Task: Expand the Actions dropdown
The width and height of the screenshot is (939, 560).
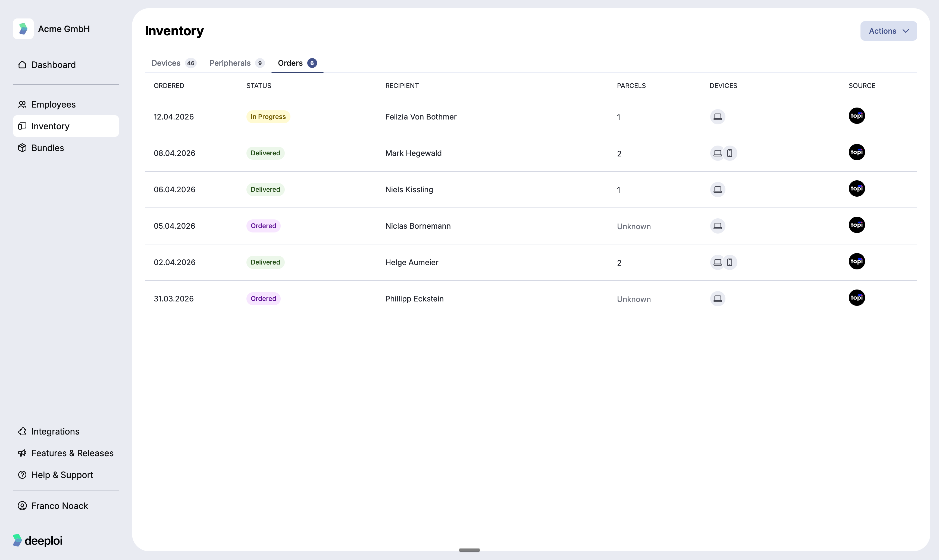Action: [x=888, y=31]
